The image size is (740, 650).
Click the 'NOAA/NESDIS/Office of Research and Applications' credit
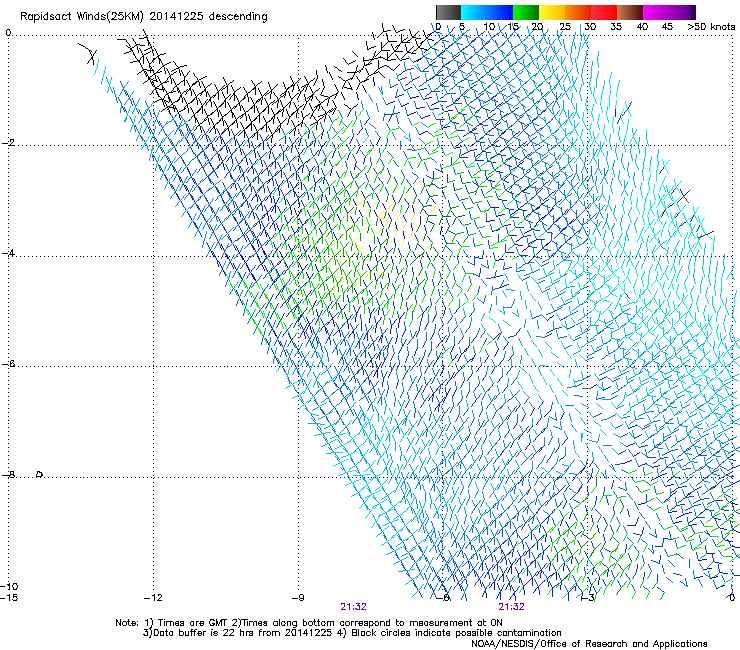589,644
